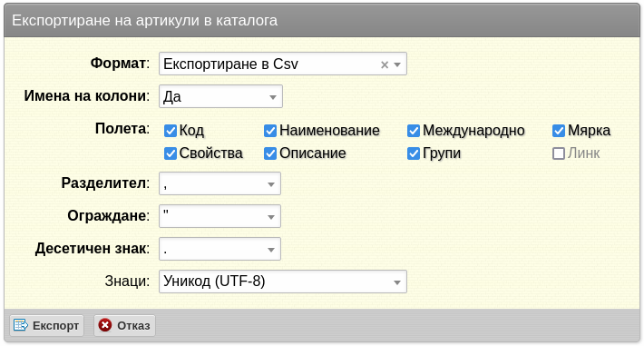Enable the Линк checkbox
This screenshot has width=644, height=346.
[559, 153]
